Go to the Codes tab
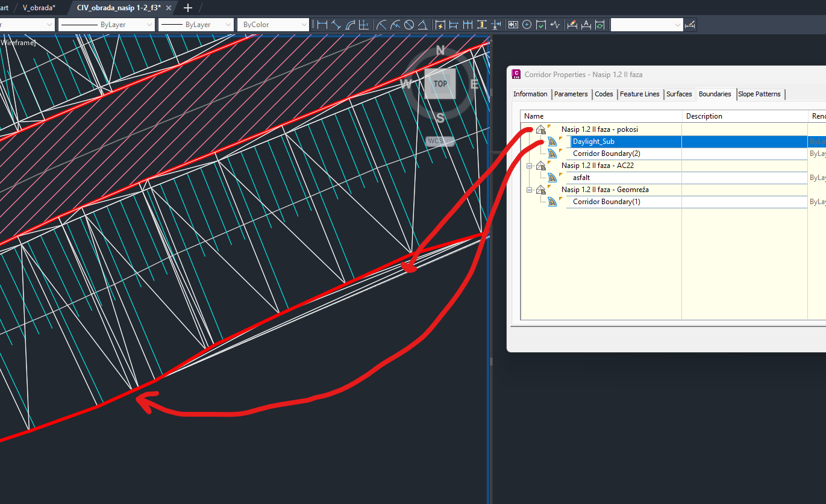This screenshot has height=504, width=826. click(604, 94)
